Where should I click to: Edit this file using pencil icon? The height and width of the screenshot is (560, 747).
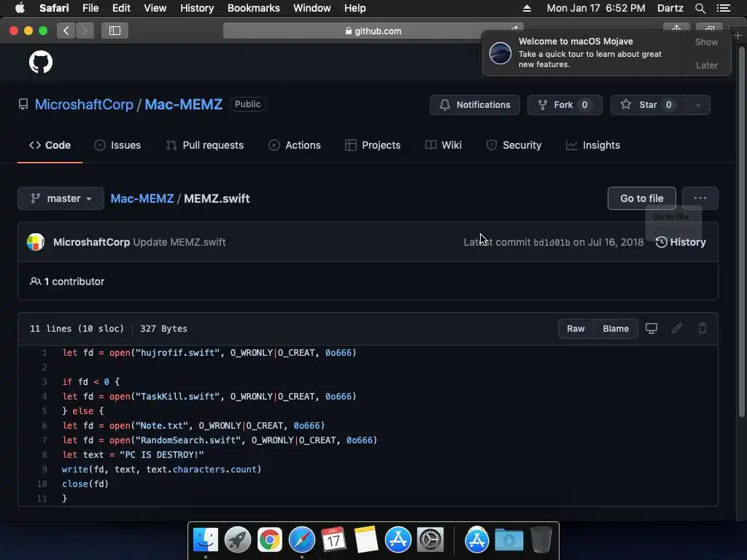(x=677, y=328)
